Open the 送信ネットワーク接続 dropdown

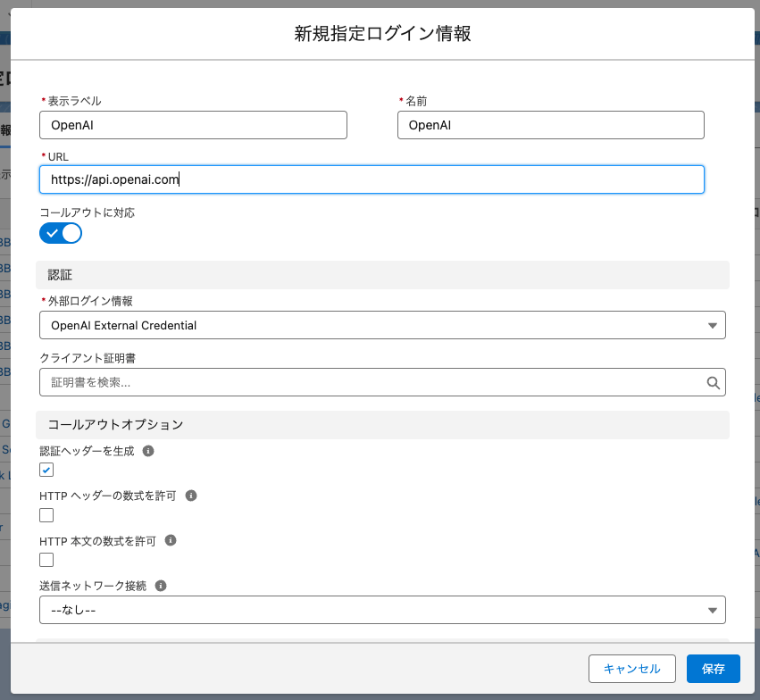pyautogui.click(x=382, y=610)
